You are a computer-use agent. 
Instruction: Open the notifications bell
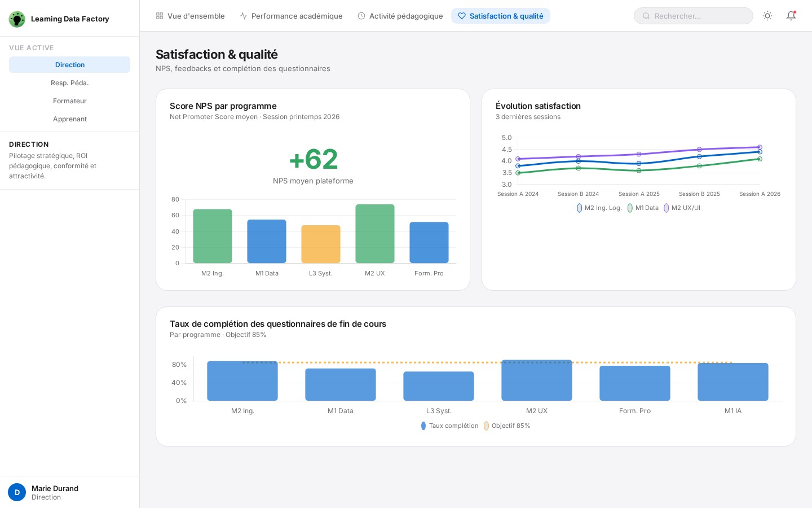point(791,16)
